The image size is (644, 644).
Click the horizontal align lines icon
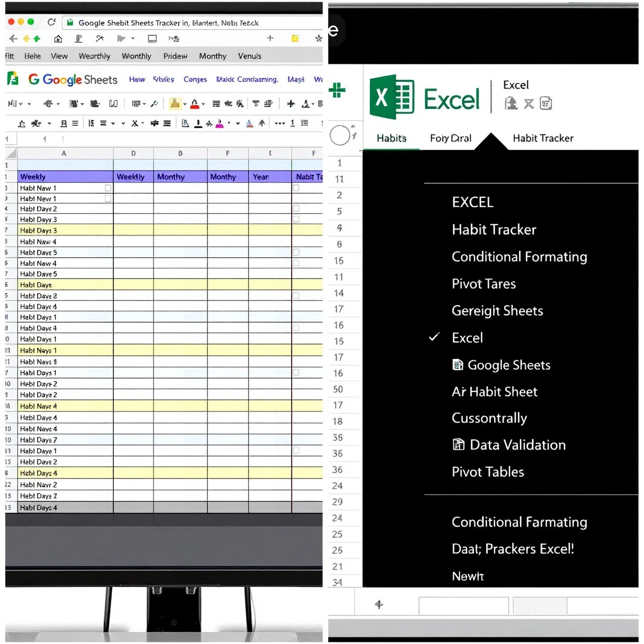tap(216, 104)
